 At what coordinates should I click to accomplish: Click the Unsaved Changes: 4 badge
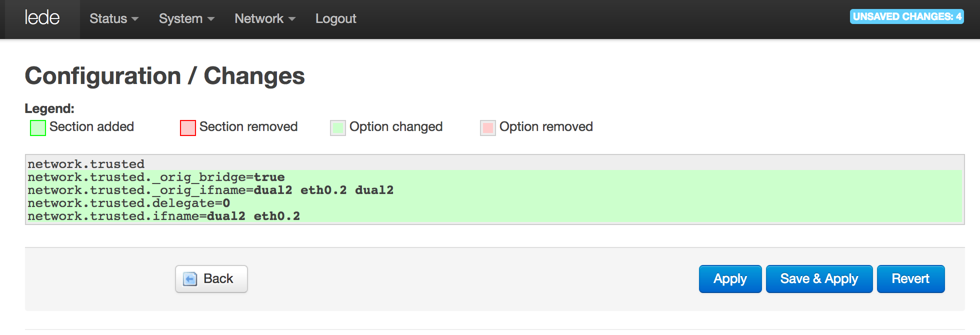coord(907,16)
